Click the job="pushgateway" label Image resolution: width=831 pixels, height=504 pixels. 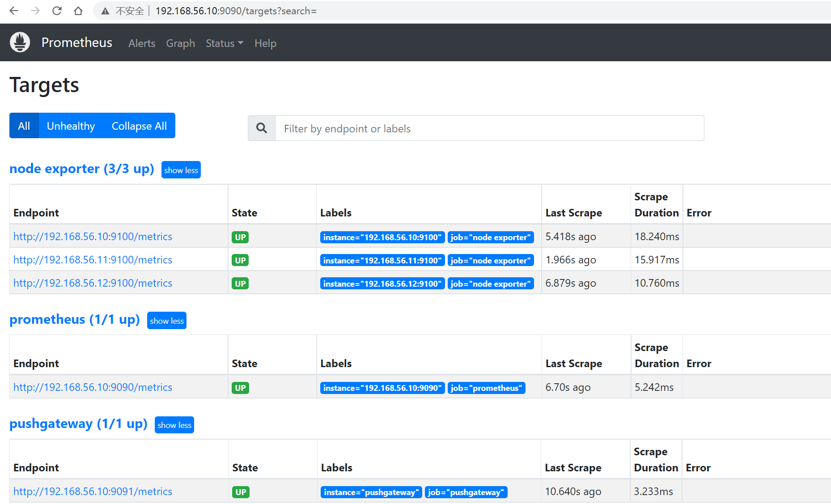[x=466, y=492]
